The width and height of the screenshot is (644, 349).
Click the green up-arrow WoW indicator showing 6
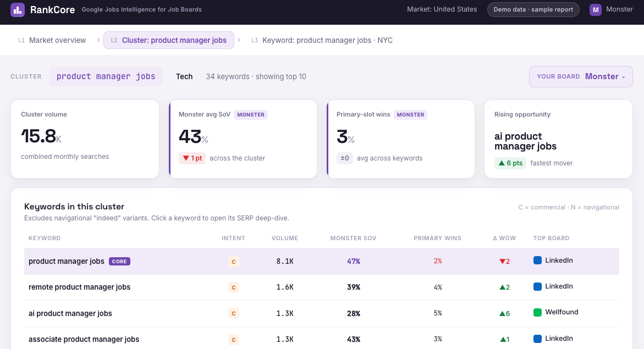tap(504, 314)
